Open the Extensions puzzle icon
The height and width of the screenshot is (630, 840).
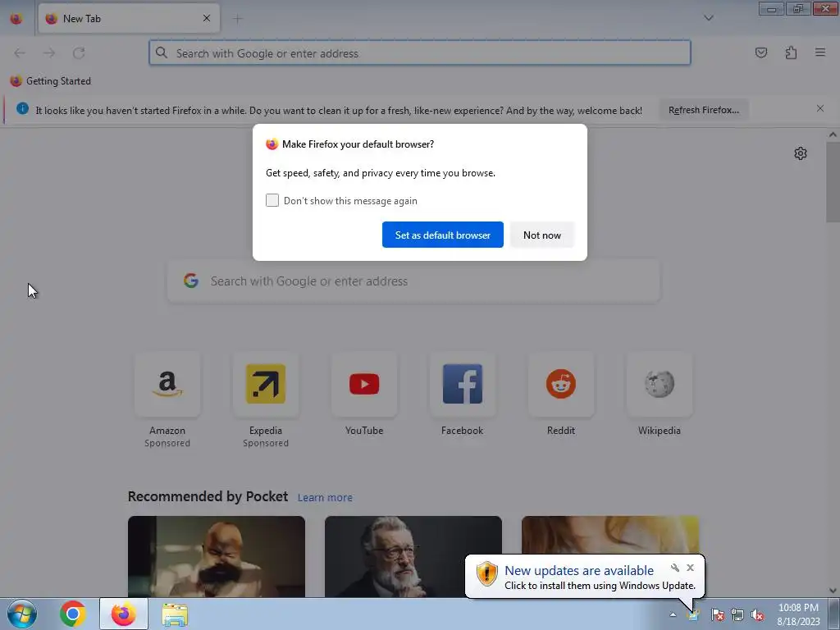pos(791,52)
